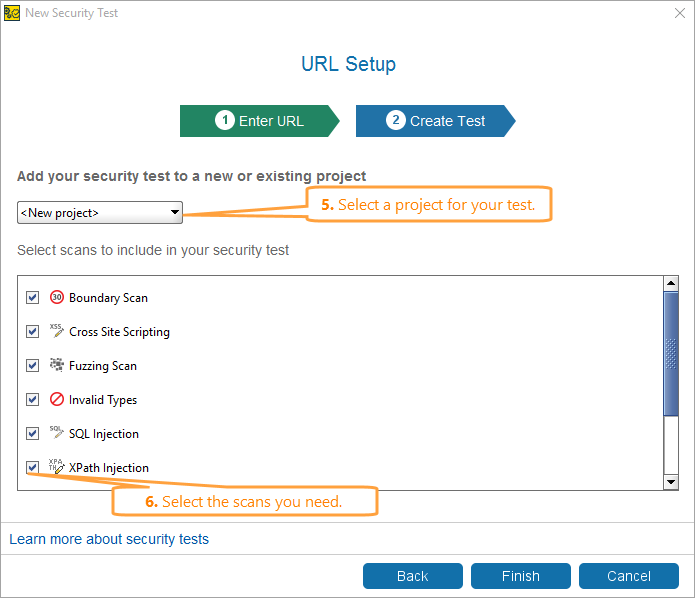
Task: Disable the SQL Injection checkbox
Action: [32, 433]
